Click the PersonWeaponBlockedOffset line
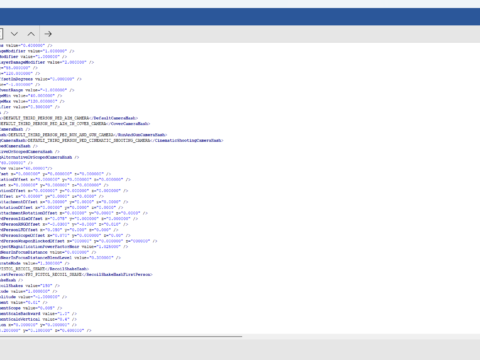This screenshot has width=480, height=360. point(79,241)
